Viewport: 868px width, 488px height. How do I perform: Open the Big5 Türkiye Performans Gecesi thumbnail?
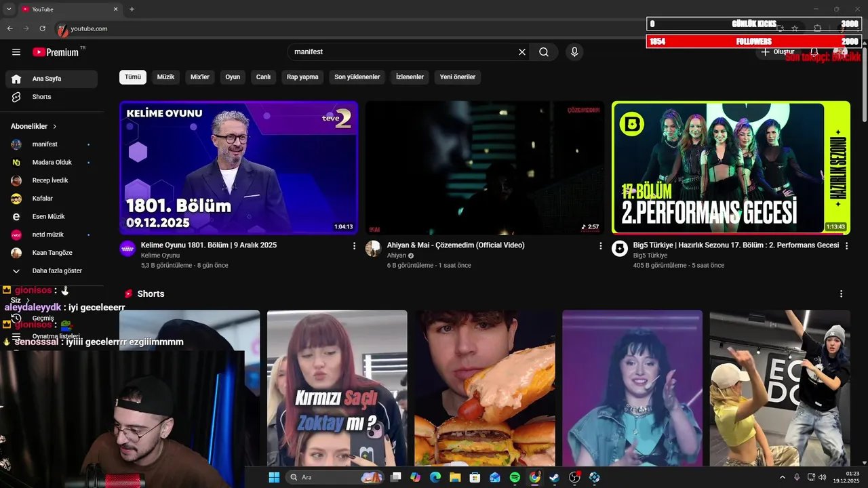coord(731,167)
